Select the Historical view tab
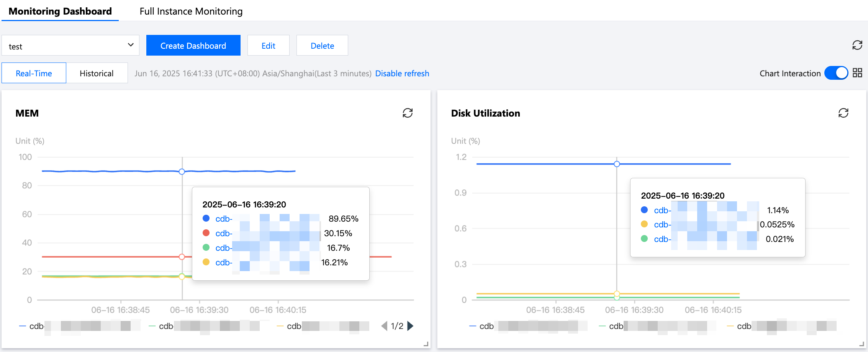Image resolution: width=868 pixels, height=352 pixels. click(x=97, y=73)
